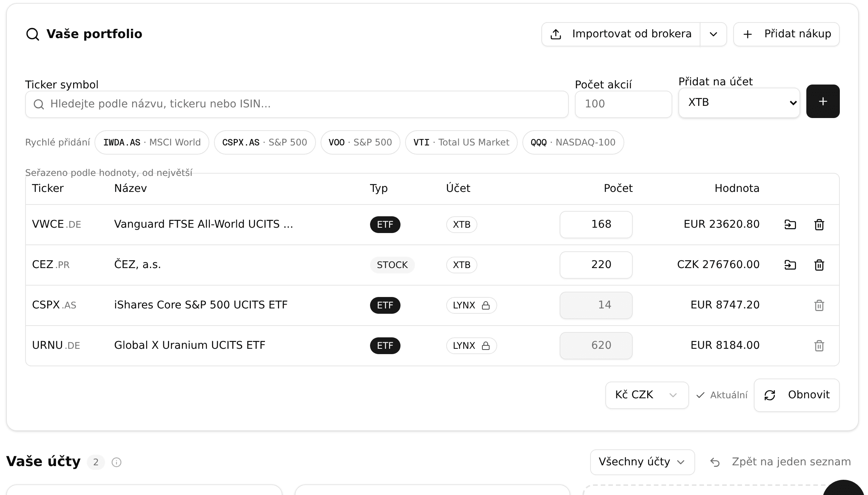The height and width of the screenshot is (495, 868).
Task: Click the locked CSPX quantity field 14
Action: (596, 305)
